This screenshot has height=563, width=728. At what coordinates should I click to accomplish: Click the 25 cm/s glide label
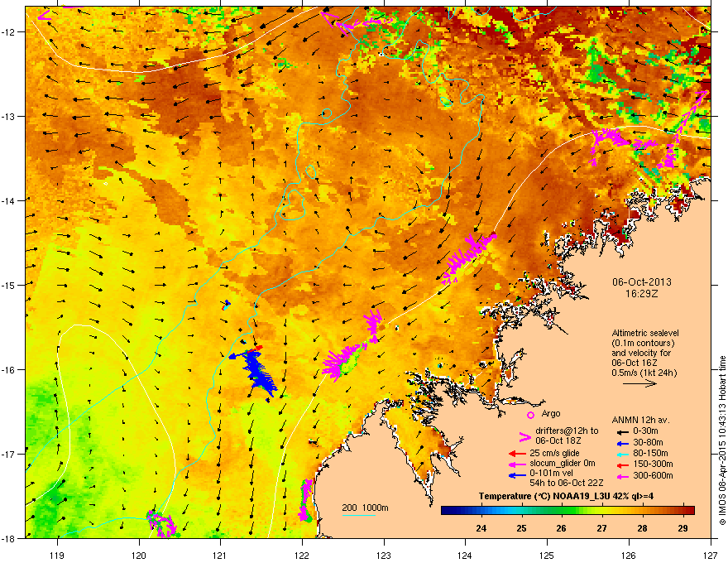[554, 453]
